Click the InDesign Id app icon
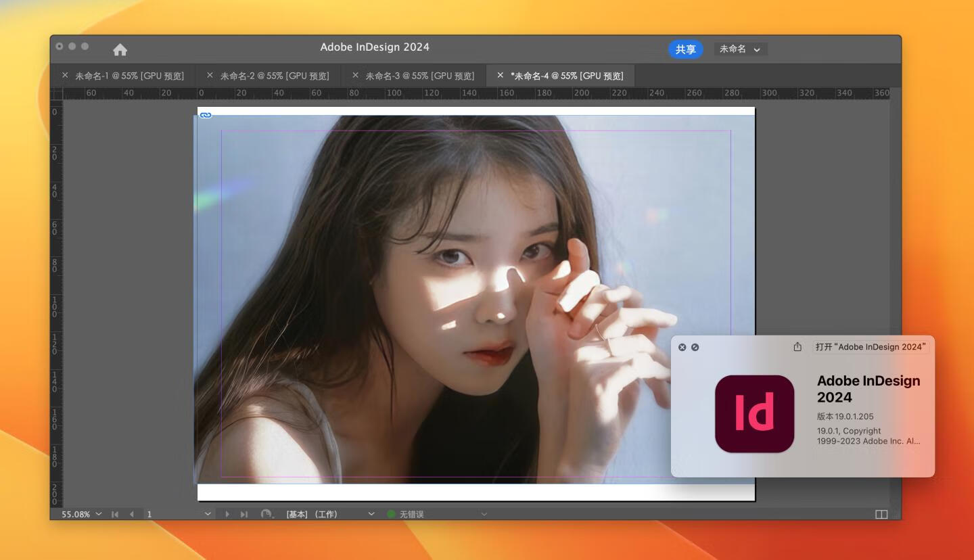Screen dimensions: 974x560 (x=754, y=414)
